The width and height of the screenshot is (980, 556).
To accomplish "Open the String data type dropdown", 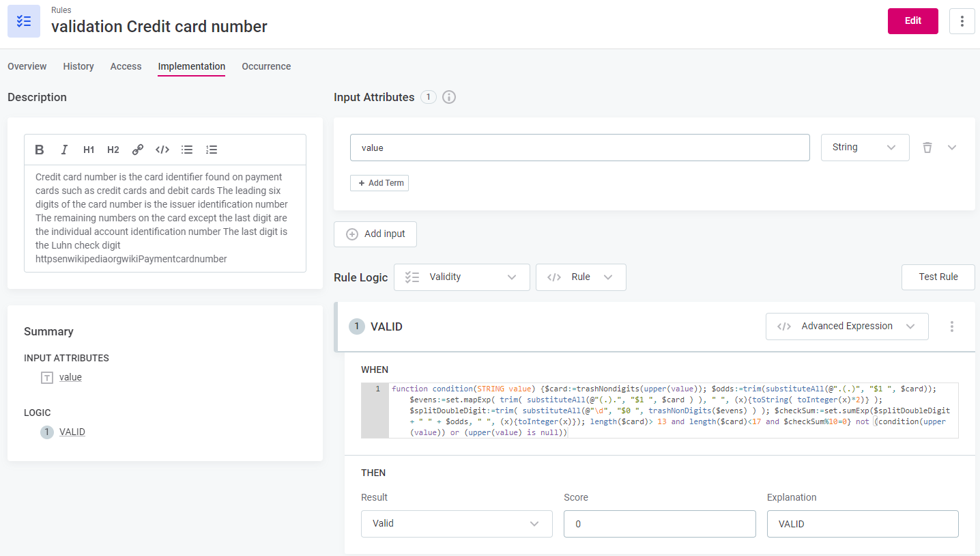I will tap(865, 148).
